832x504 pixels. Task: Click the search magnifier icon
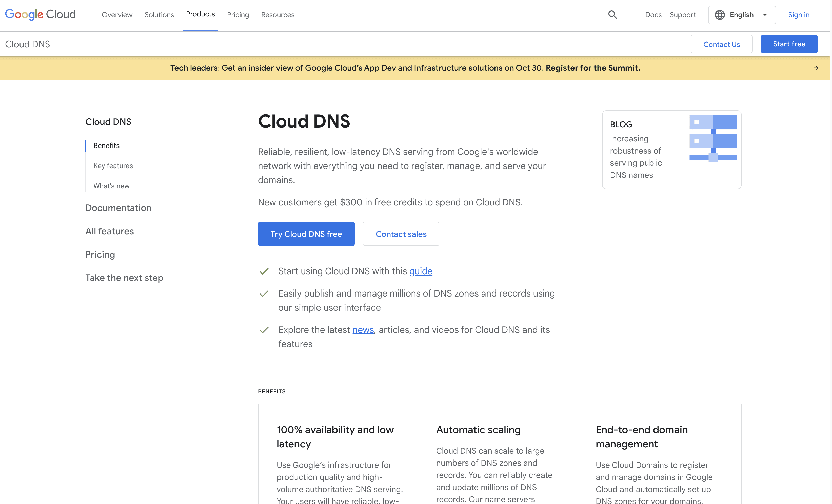[612, 15]
